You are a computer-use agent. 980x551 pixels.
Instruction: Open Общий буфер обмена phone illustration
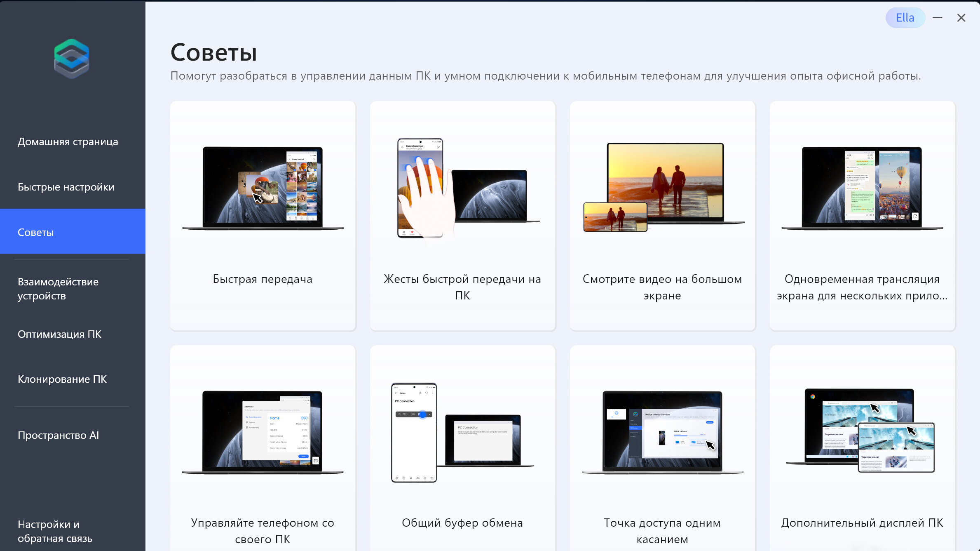tap(414, 432)
